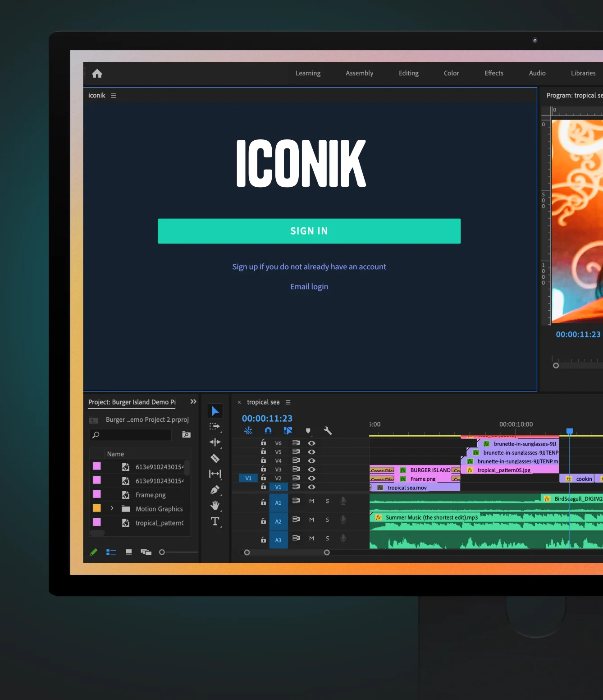Image resolution: width=603 pixels, height=700 pixels.
Task: Click pink label swatch for Frame.png
Action: coord(97,494)
